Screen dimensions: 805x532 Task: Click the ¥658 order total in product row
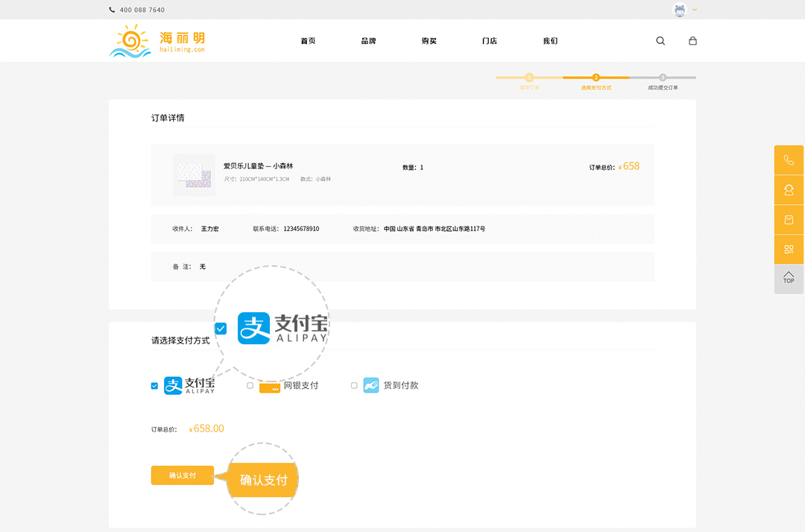point(629,166)
